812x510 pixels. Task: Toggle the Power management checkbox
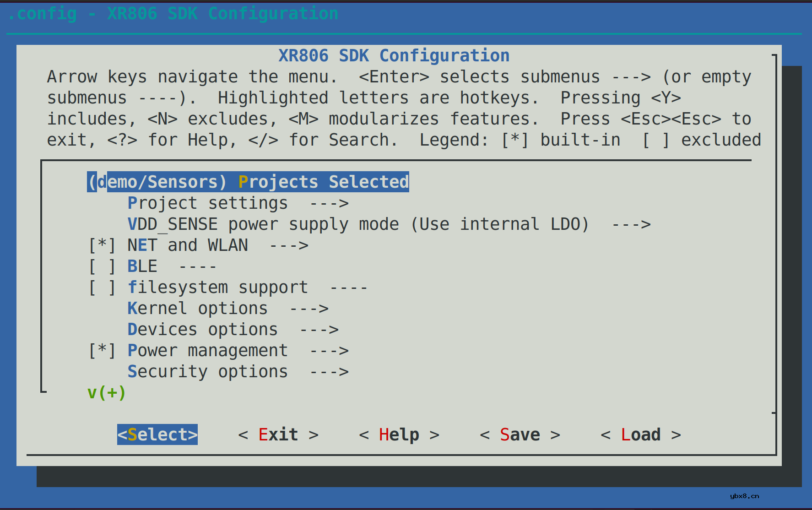(x=102, y=350)
